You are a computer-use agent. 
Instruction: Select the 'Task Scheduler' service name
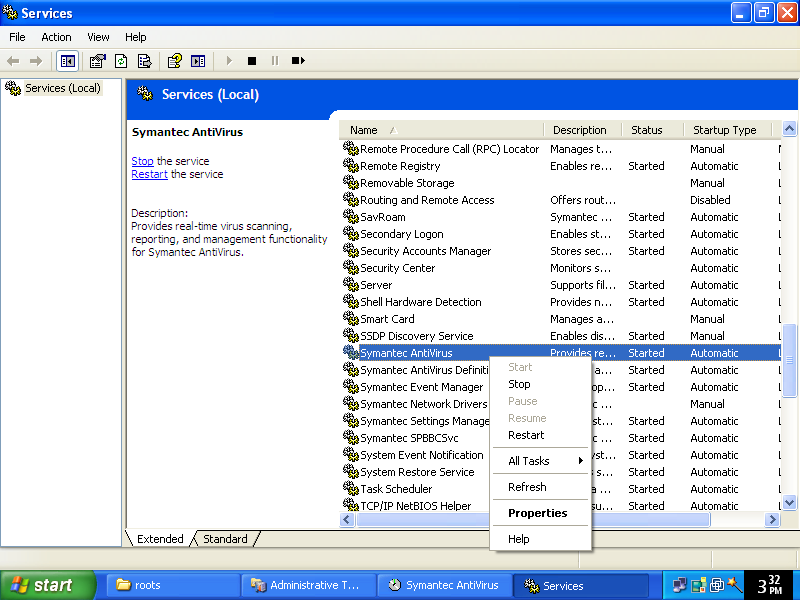396,489
